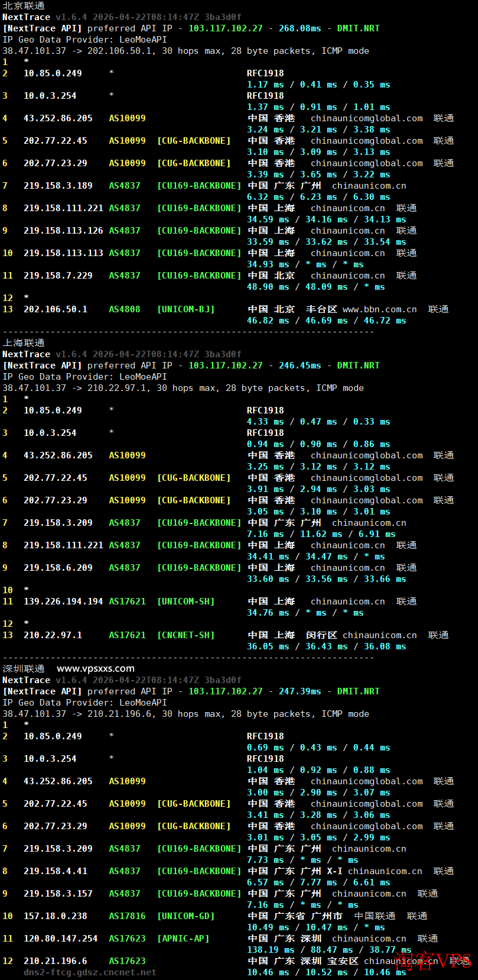The image size is (478, 980).
Task: Select hop IP 120.80.147.254
Action: 61,939
